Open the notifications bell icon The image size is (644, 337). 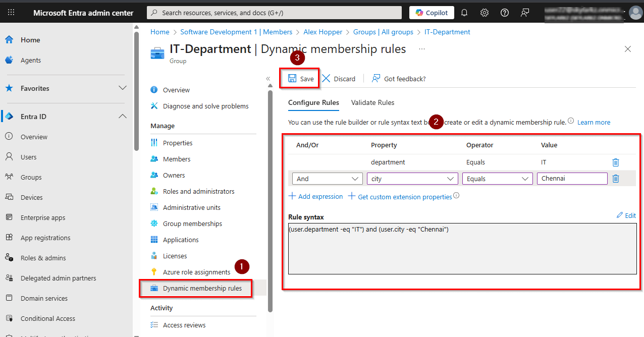click(464, 12)
